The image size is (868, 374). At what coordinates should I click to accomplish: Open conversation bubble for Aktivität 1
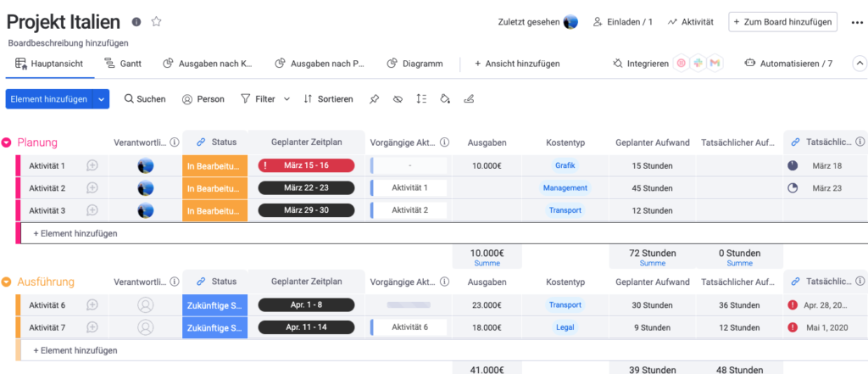(x=92, y=165)
